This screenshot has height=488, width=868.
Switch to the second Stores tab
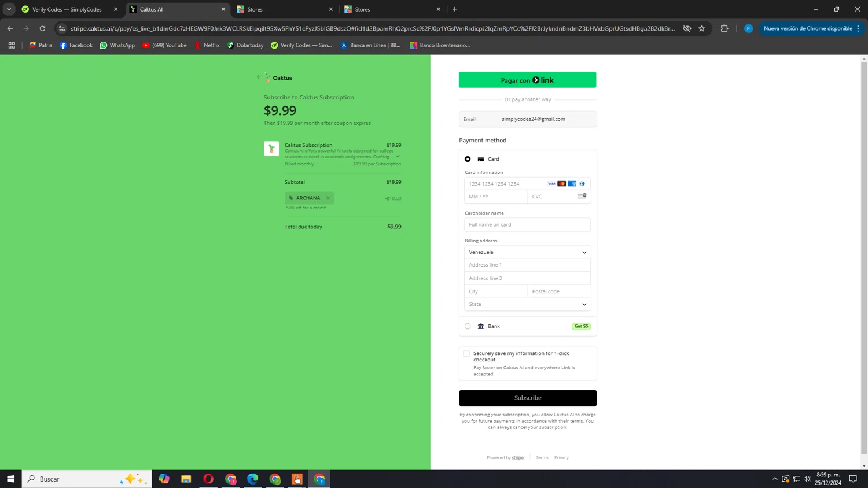pos(392,9)
